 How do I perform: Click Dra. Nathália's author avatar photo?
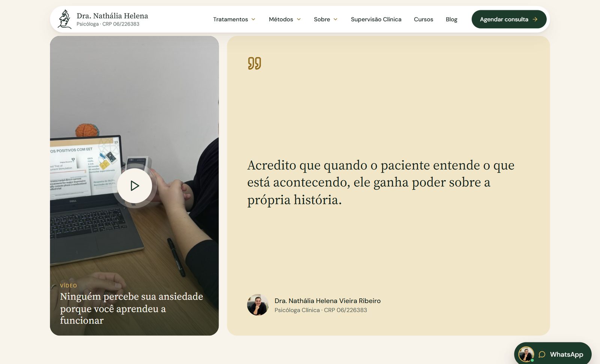(x=258, y=305)
